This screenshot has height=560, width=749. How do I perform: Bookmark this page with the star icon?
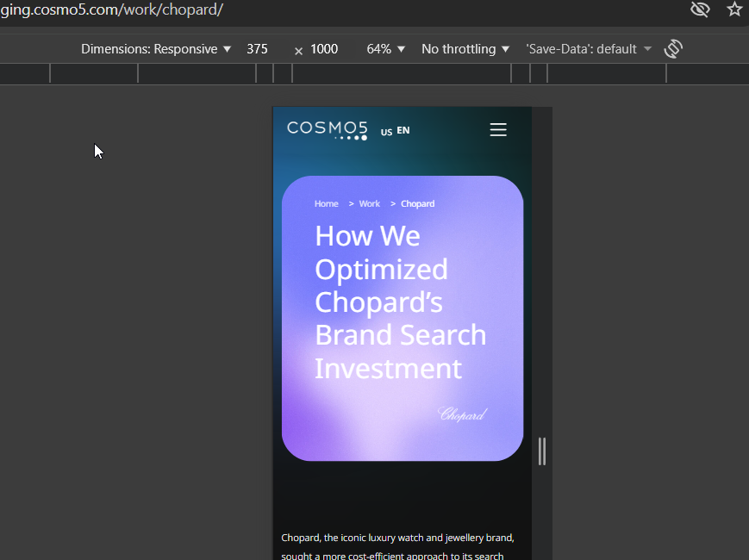pos(734,9)
